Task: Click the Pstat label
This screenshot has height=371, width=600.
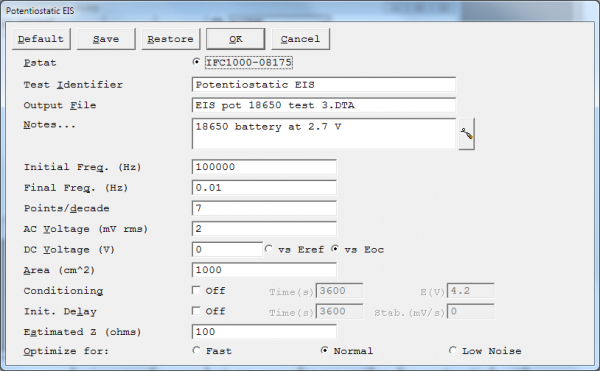Action: (x=40, y=63)
